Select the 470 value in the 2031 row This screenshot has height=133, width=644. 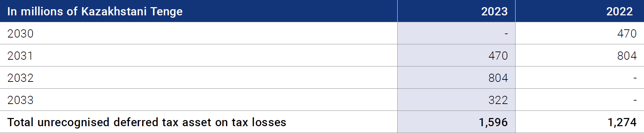point(498,56)
